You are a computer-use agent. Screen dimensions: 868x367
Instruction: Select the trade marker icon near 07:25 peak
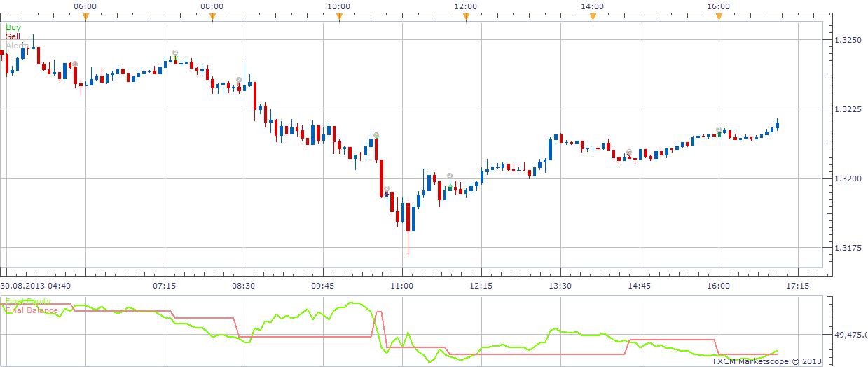coord(175,53)
